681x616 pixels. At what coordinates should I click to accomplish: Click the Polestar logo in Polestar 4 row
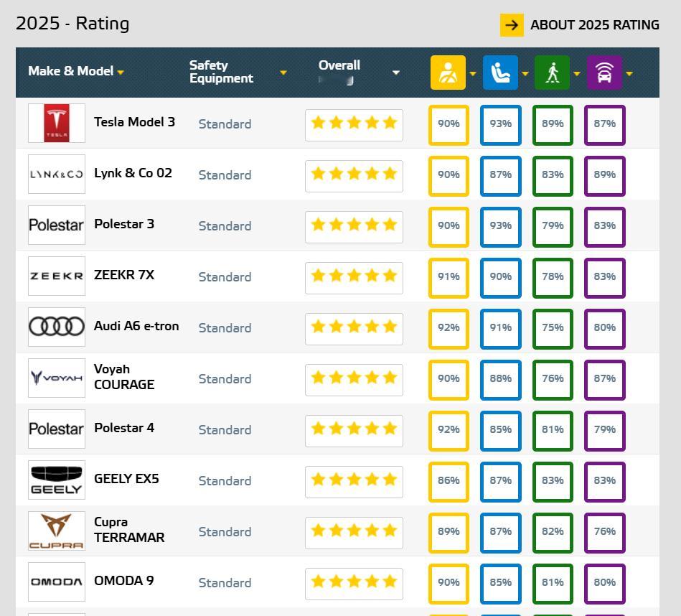pos(57,429)
